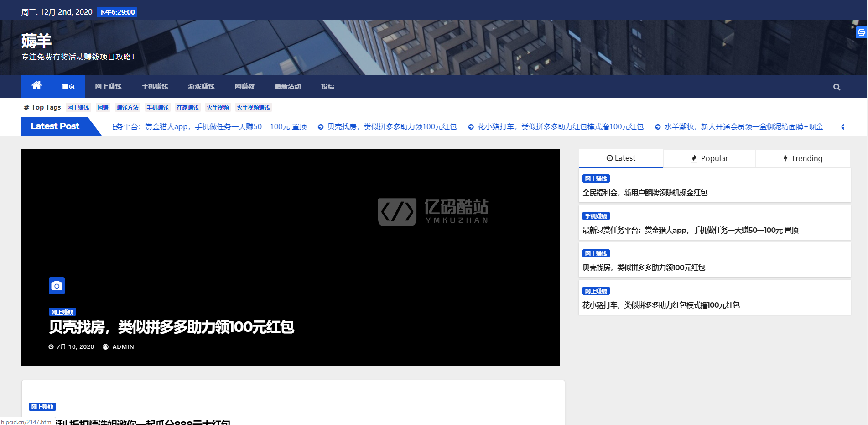Click 网上赚钱 badge above sidebar 花小猪打车 post
The image size is (868, 425).
pos(596,291)
